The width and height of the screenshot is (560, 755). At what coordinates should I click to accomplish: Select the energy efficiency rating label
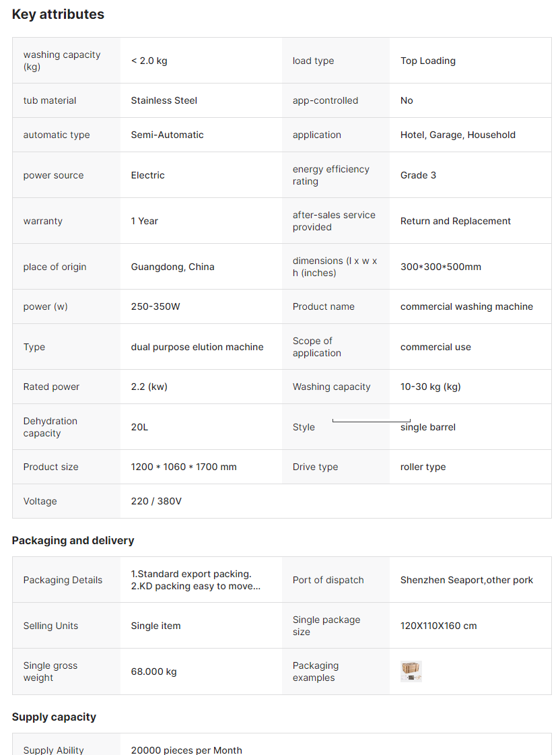pos(330,175)
